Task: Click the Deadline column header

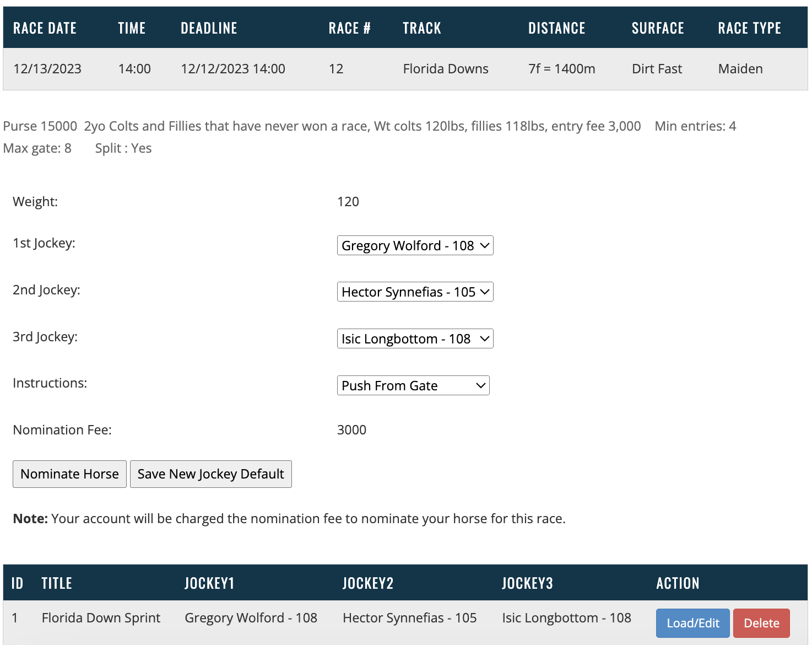Action: pos(209,28)
